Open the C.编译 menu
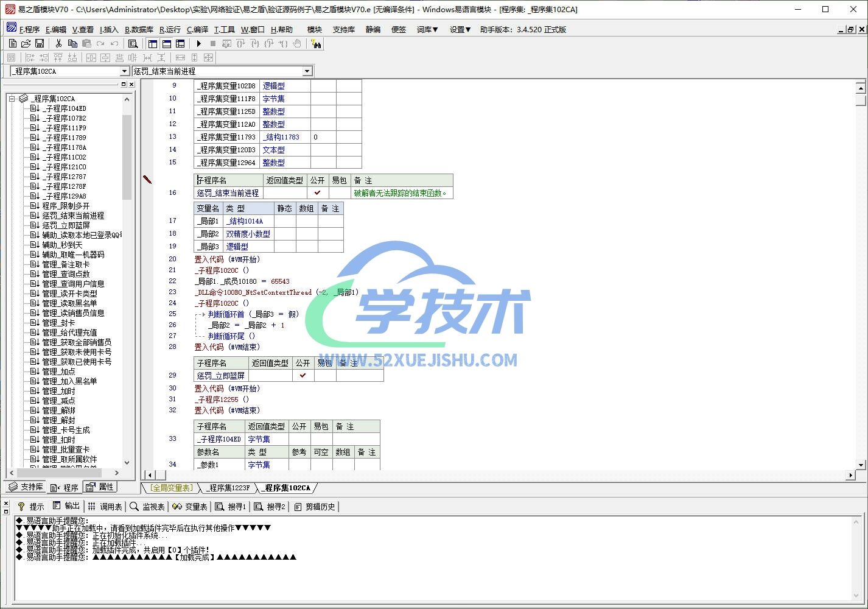Screen dimensions: 868x609 pos(197,29)
